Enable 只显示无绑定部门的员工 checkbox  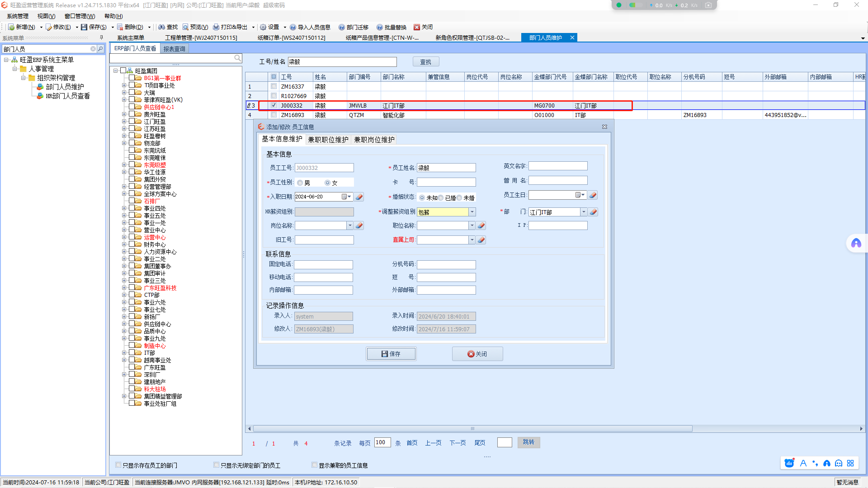point(217,465)
